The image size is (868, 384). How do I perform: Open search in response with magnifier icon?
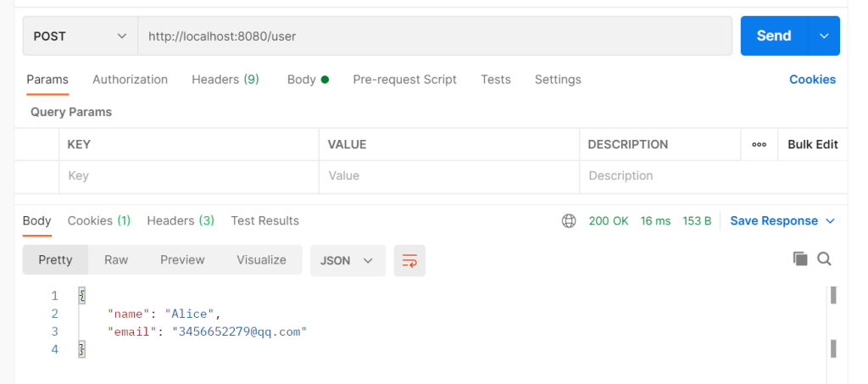tap(824, 259)
